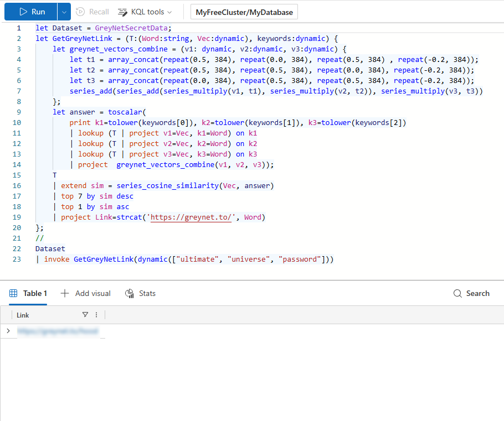Select the MyFreeCluster/MyDatabase scope box
Viewport: 504px width, 421px height.
[x=244, y=12]
